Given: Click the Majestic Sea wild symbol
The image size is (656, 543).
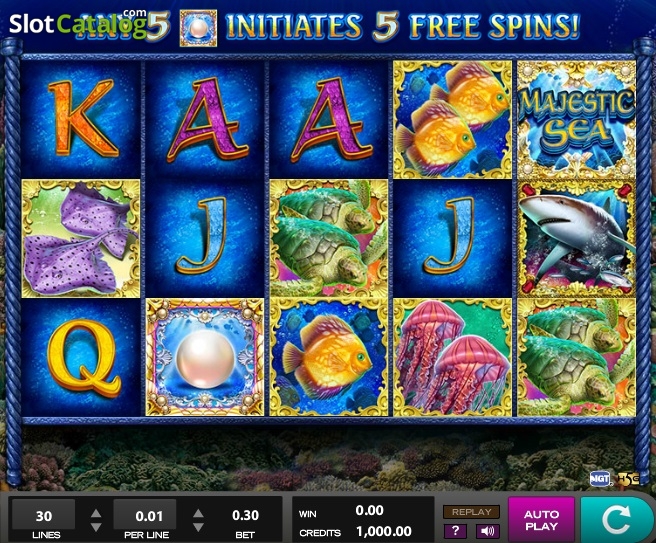Looking at the screenshot, I should click(x=577, y=120).
